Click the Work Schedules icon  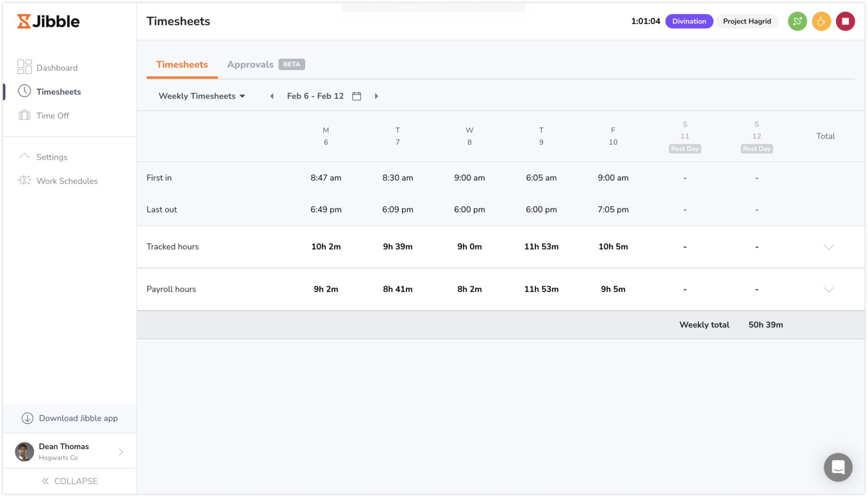click(x=25, y=181)
